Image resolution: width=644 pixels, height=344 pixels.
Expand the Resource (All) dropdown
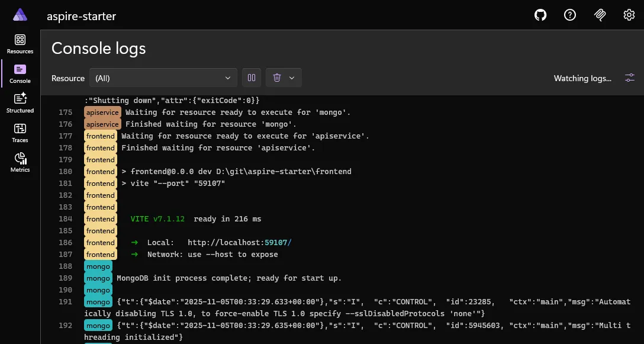[x=163, y=78]
